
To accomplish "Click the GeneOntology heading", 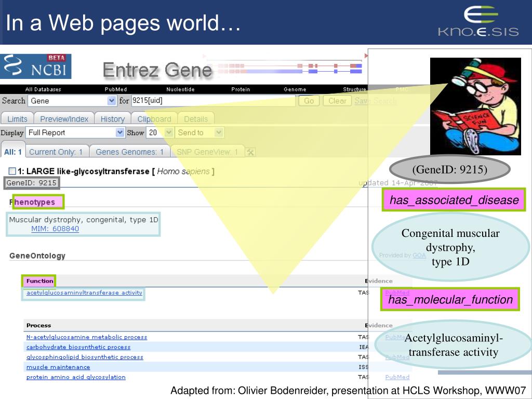I will (37, 256).
